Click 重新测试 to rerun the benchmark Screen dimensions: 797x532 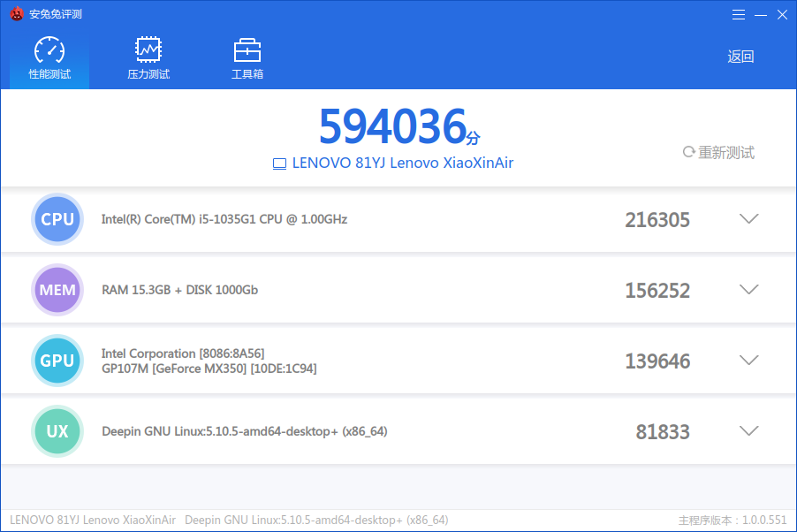[718, 152]
